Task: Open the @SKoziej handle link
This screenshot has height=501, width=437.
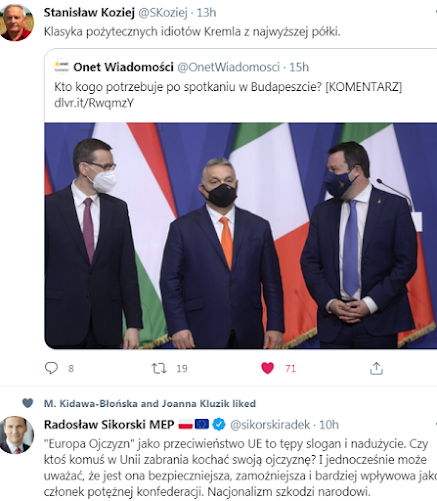Action: (x=163, y=13)
